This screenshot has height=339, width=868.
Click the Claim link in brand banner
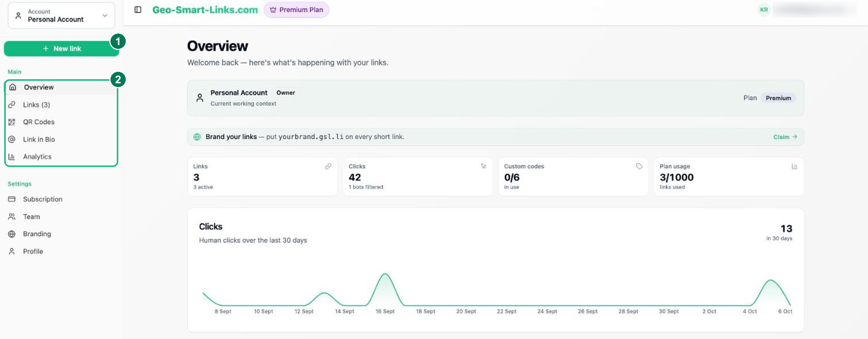(x=785, y=137)
